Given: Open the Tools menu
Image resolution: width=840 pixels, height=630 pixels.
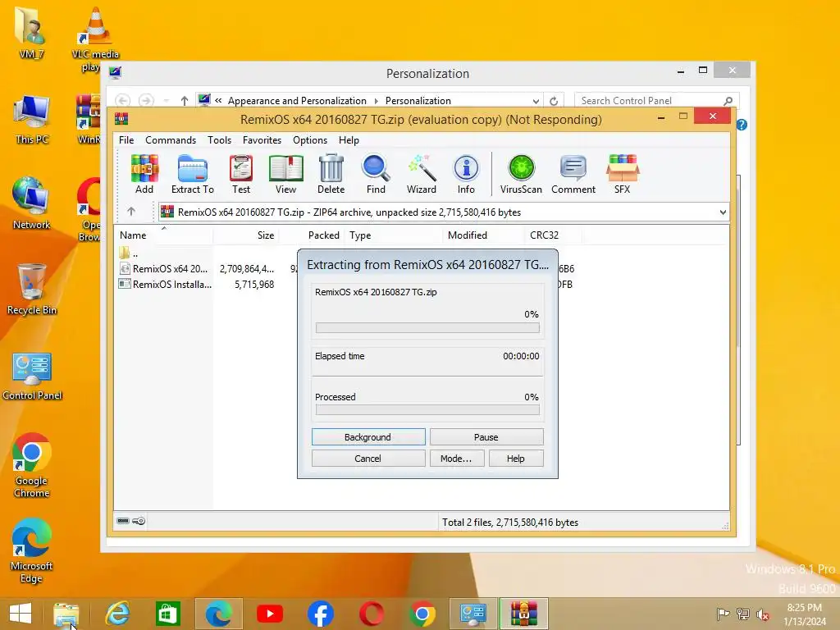Looking at the screenshot, I should [219, 139].
